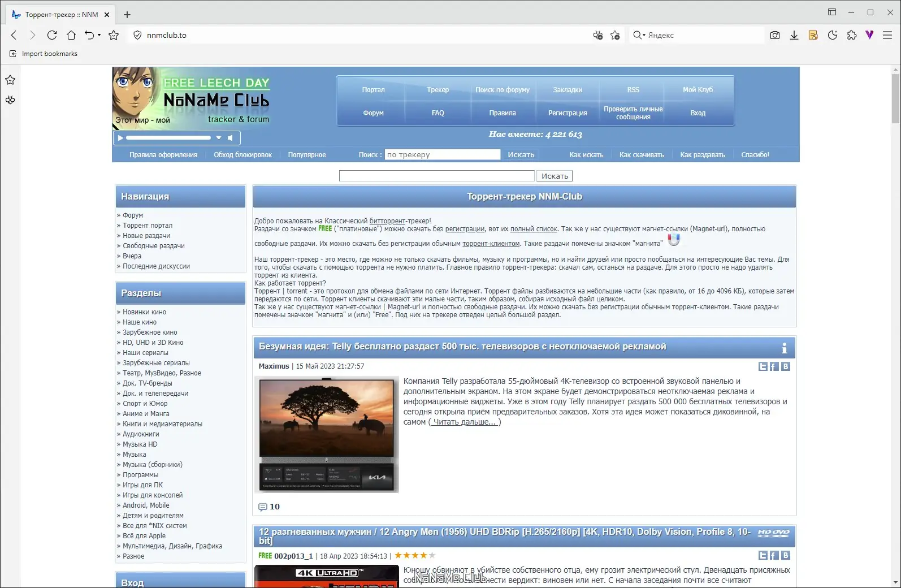
Task: Adjust the radio player progress bar
Action: point(168,138)
